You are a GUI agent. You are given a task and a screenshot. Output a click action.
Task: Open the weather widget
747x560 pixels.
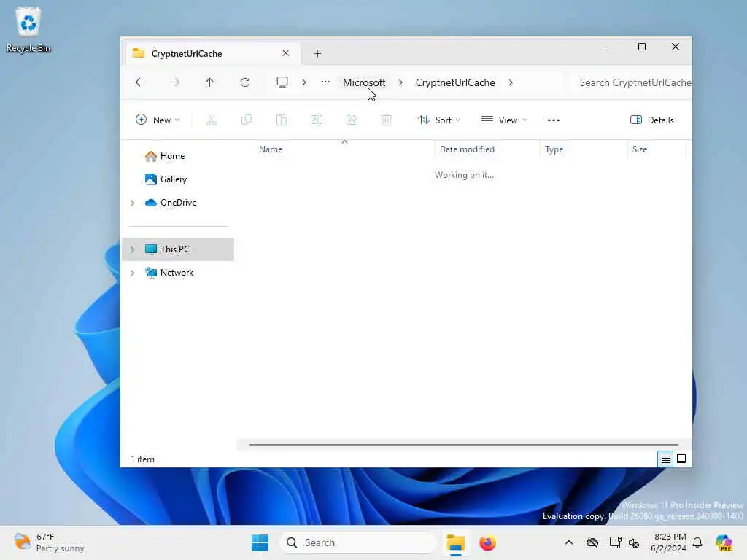pos(49,542)
